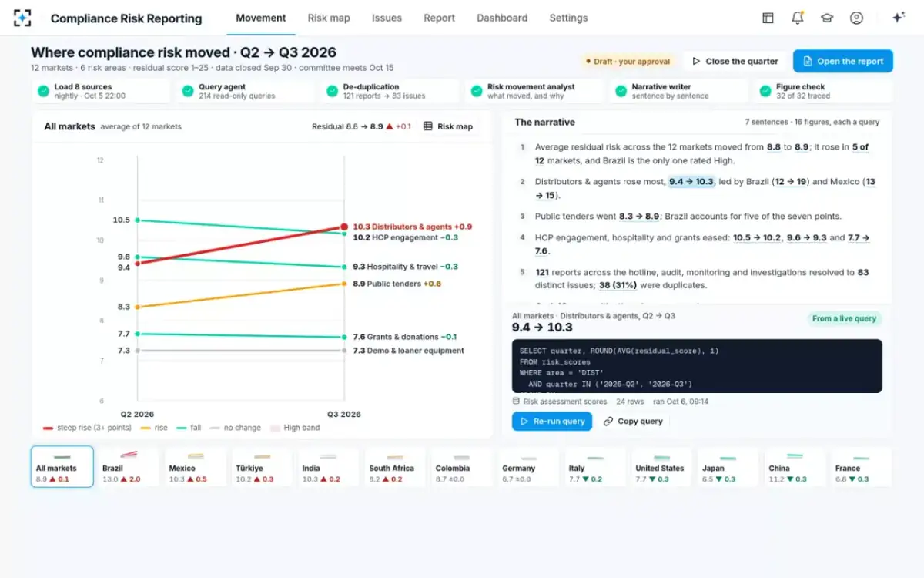Click the Copy query button

pyautogui.click(x=633, y=422)
